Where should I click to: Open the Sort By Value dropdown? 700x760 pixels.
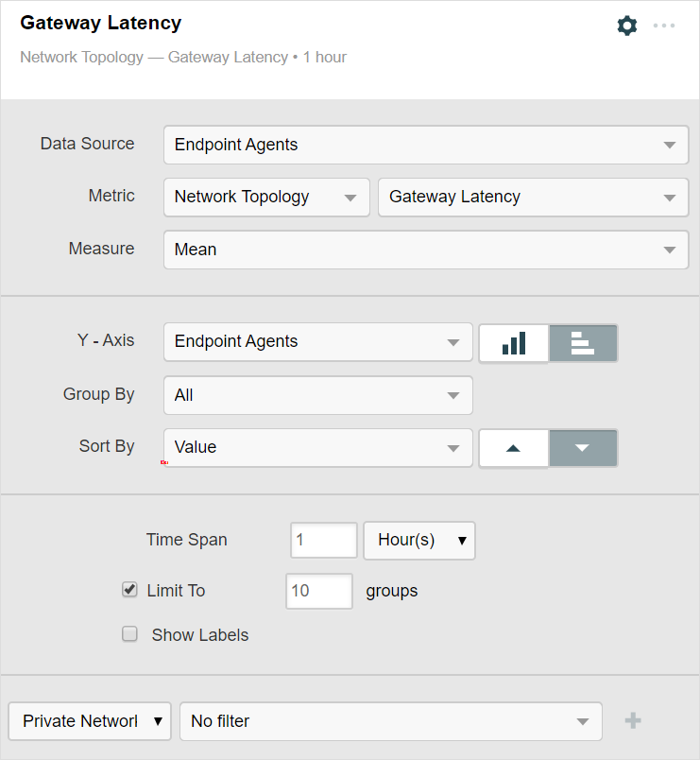[x=317, y=448]
